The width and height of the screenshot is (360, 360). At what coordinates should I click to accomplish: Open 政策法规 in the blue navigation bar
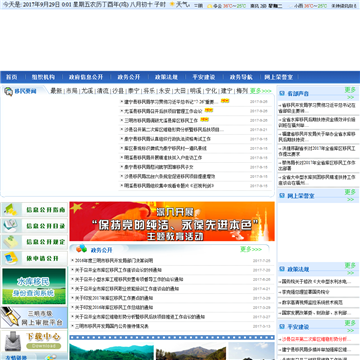point(166,77)
